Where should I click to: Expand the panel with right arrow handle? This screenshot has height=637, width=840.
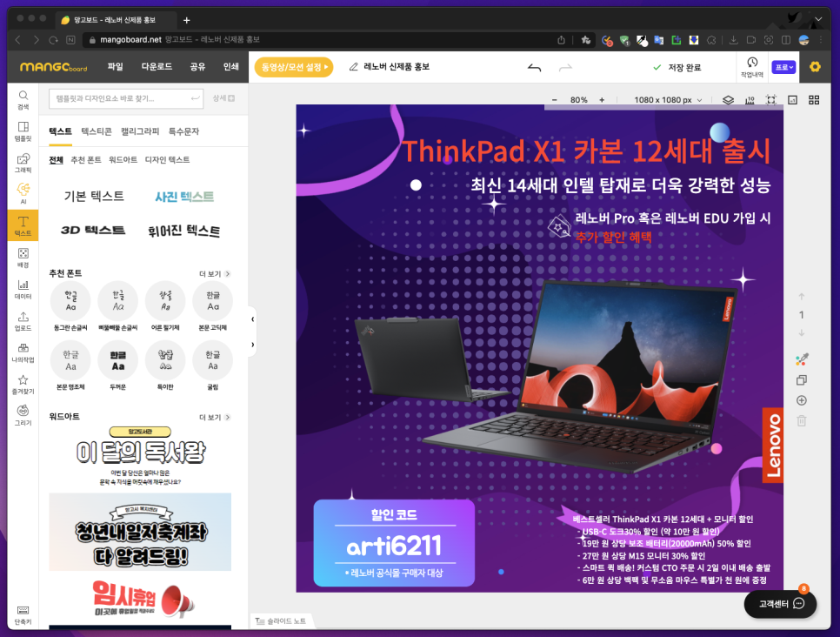(x=252, y=345)
